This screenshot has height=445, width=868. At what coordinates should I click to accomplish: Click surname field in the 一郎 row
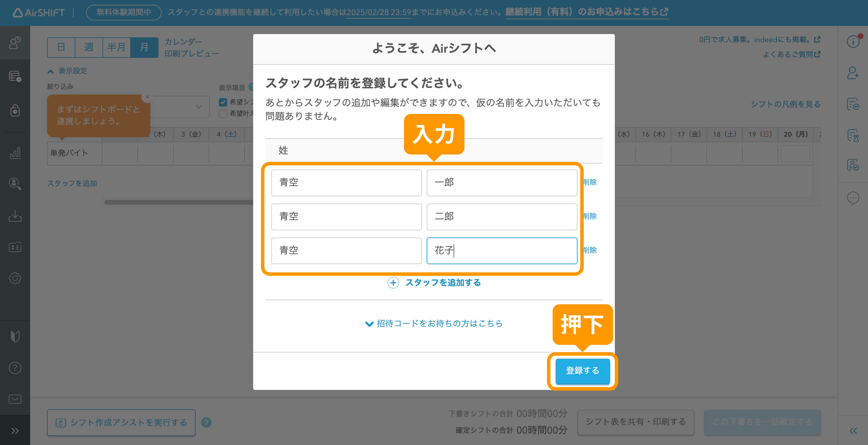point(346,183)
